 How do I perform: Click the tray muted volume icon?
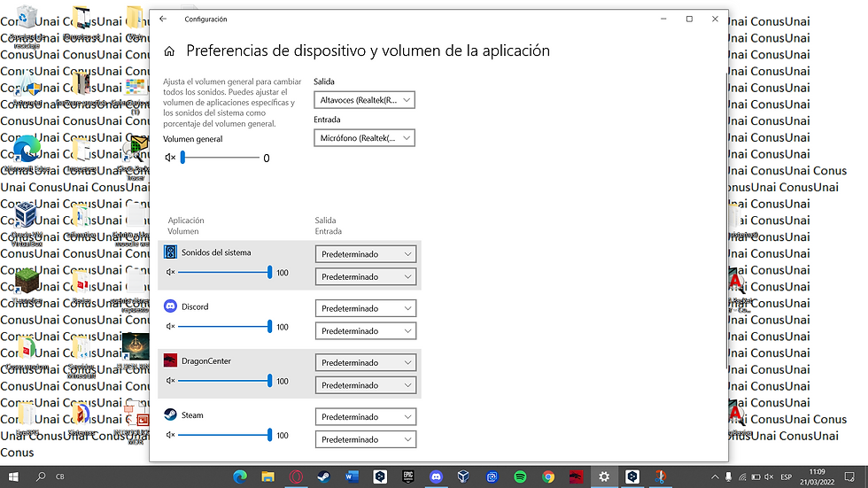click(x=769, y=476)
